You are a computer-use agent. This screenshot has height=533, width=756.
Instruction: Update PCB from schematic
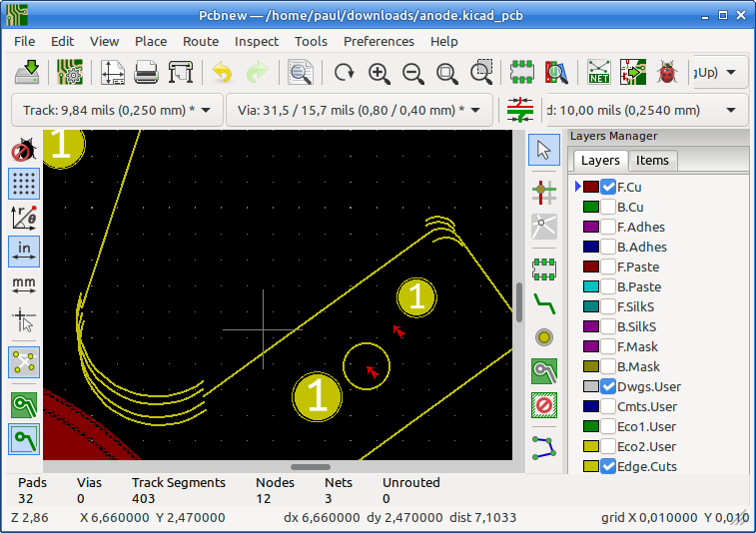pyautogui.click(x=632, y=73)
